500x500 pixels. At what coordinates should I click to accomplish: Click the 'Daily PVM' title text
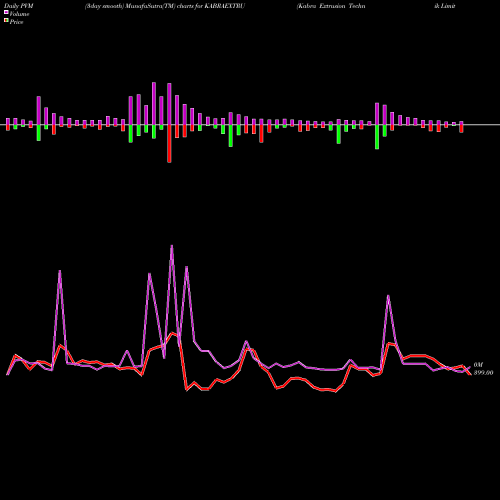(x=19, y=6)
